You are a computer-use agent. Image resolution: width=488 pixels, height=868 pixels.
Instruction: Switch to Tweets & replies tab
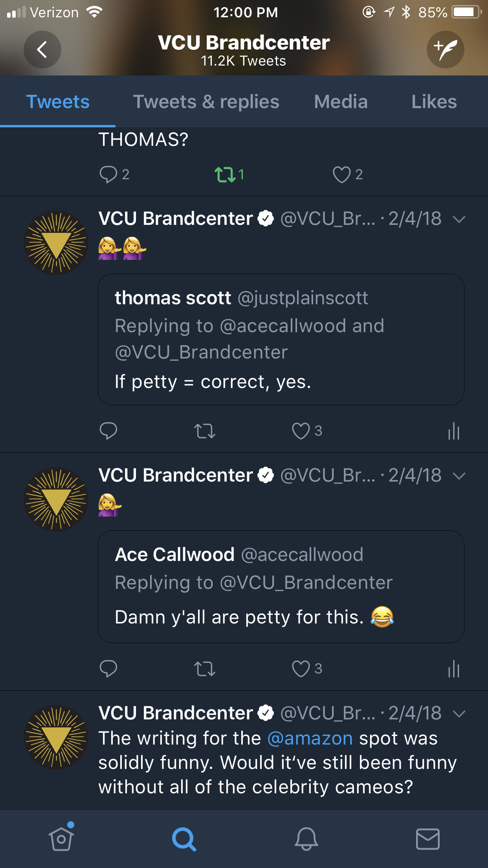click(x=206, y=102)
